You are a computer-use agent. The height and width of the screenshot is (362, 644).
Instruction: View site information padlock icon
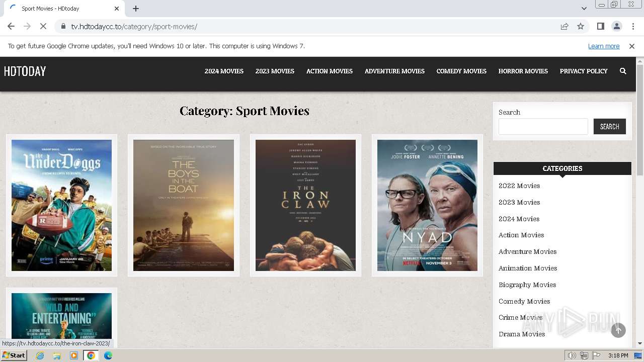point(63,26)
